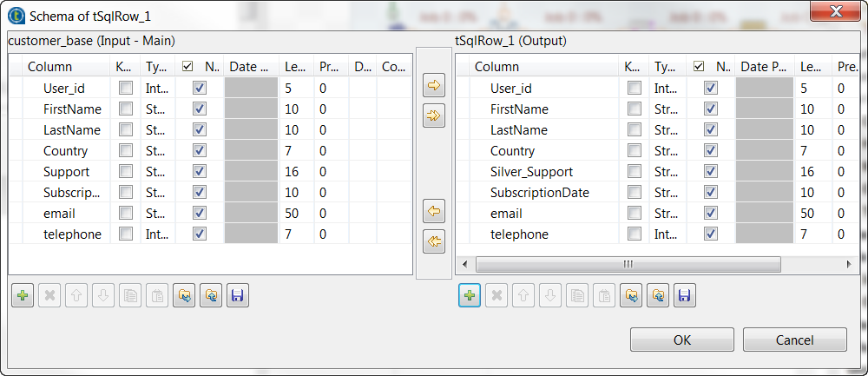Add a column to the tSqlRow_1 output schema
The height and width of the screenshot is (376, 868).
pyautogui.click(x=470, y=296)
